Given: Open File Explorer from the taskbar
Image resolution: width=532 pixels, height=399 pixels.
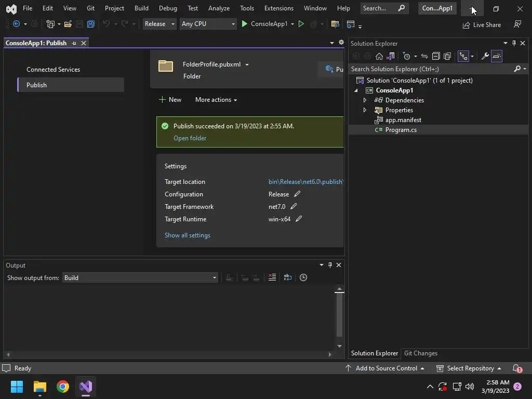Looking at the screenshot, I should pos(39,387).
